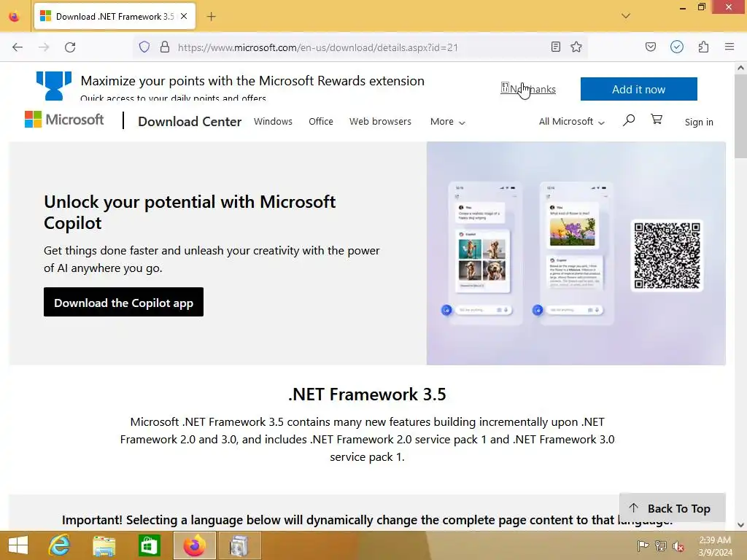Open the Windows Start button
747x560 pixels.
click(x=18, y=545)
